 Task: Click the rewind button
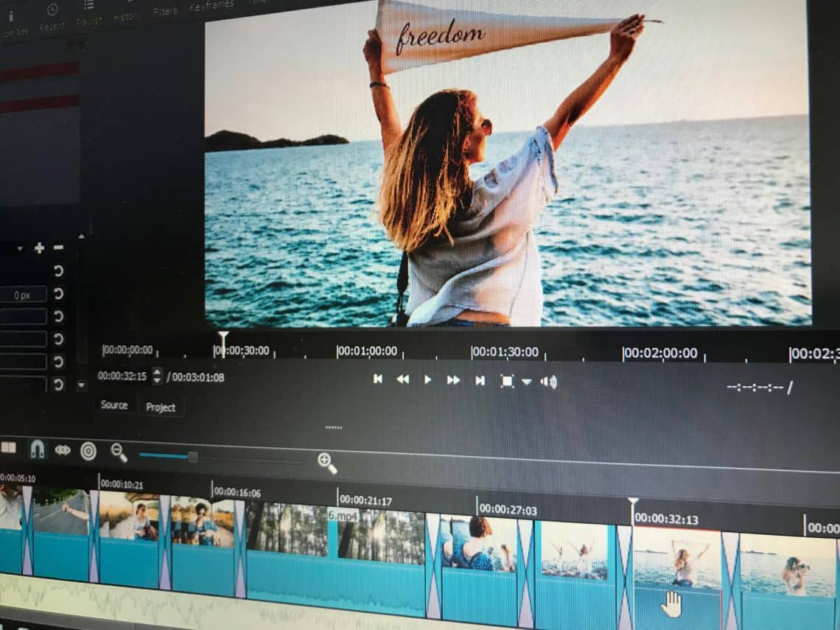pos(402,379)
